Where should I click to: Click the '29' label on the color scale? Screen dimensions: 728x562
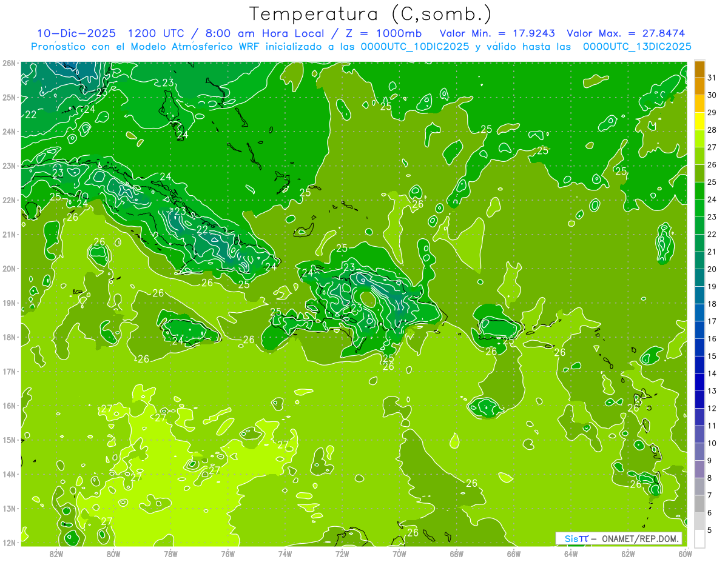coord(712,113)
